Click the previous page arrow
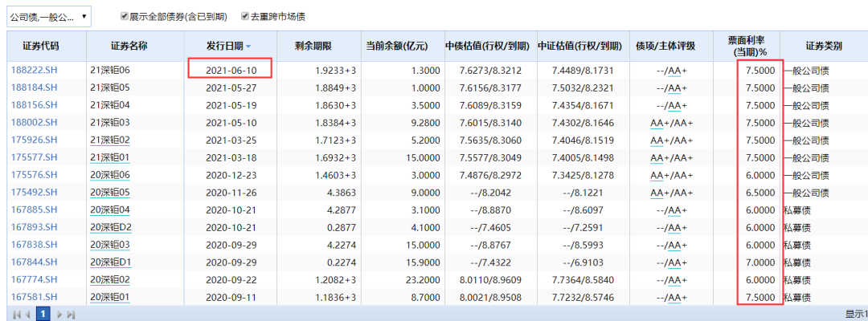868x321 pixels. [x=27, y=314]
